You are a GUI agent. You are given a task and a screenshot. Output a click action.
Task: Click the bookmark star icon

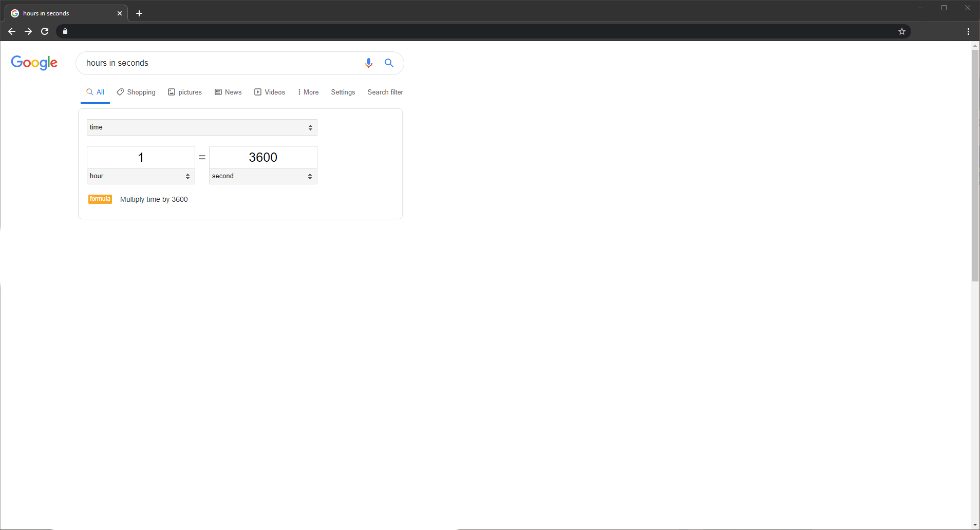[x=901, y=31]
